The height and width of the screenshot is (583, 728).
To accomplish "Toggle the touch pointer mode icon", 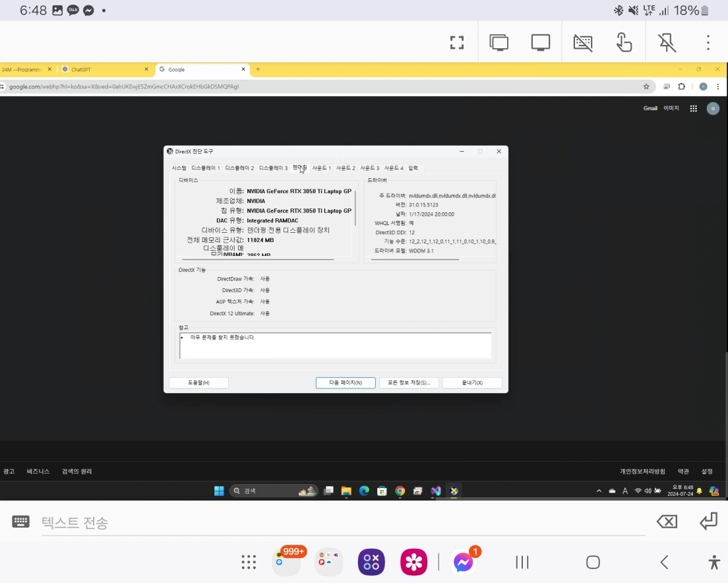I will pyautogui.click(x=624, y=43).
